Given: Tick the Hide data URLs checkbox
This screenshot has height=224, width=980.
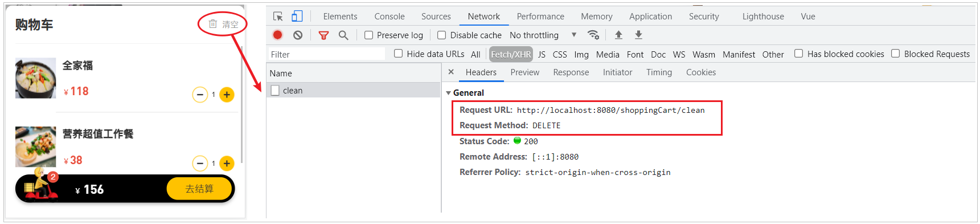Looking at the screenshot, I should [399, 54].
